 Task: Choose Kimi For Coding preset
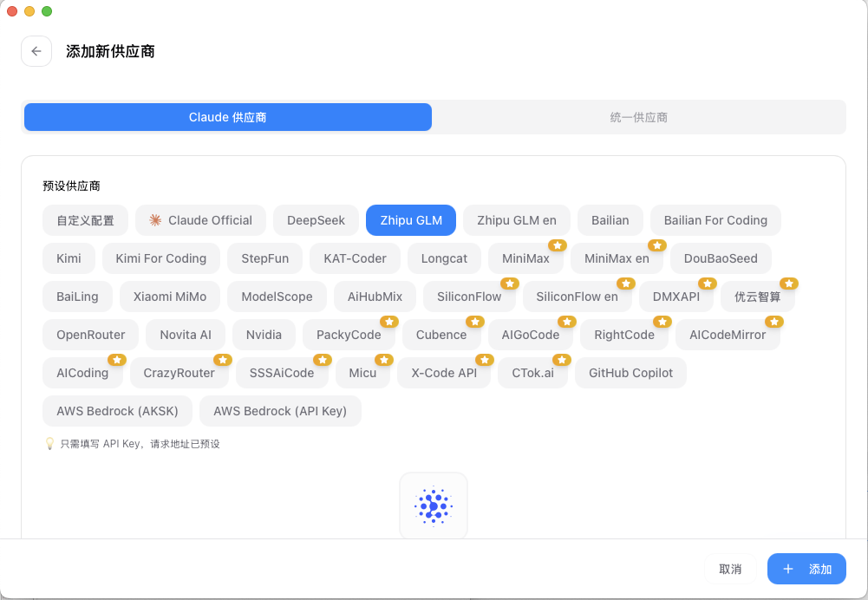pyautogui.click(x=161, y=258)
